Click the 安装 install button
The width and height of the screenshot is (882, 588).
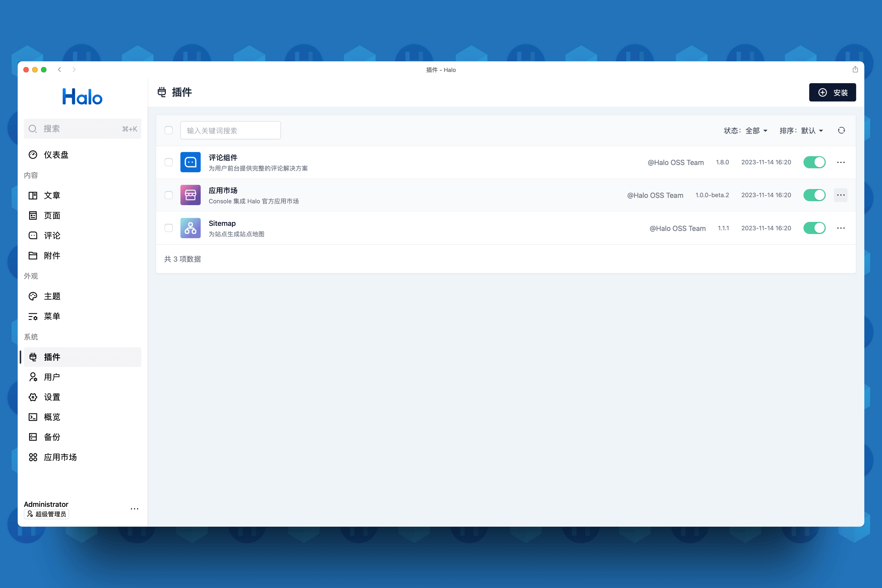(832, 93)
